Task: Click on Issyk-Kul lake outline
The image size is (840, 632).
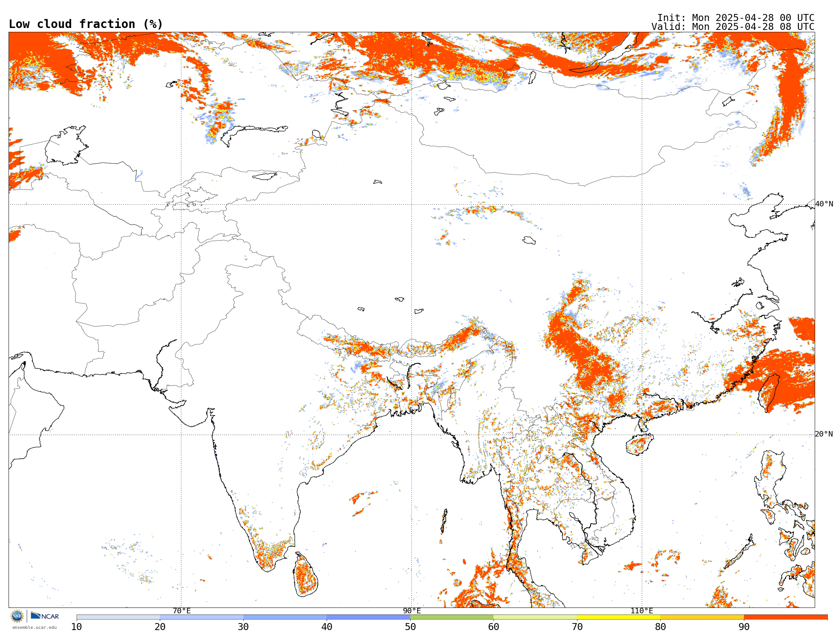Action: (x=265, y=176)
